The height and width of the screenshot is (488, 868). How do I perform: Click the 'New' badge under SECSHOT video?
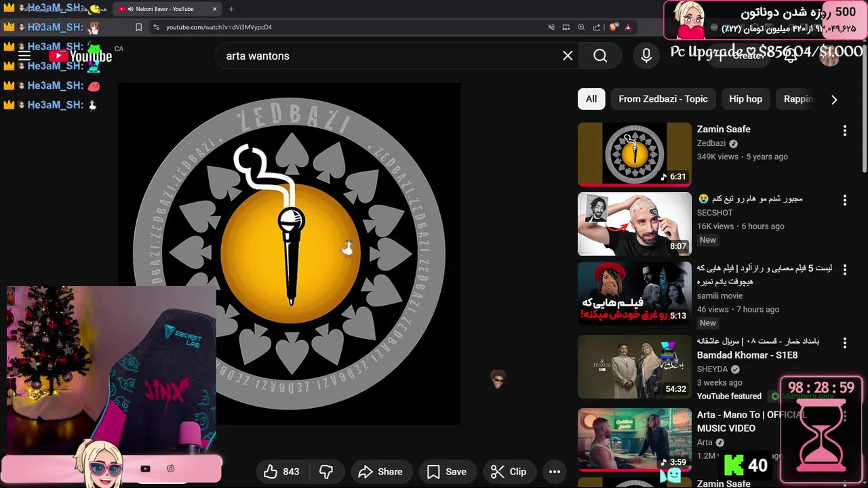(708, 240)
